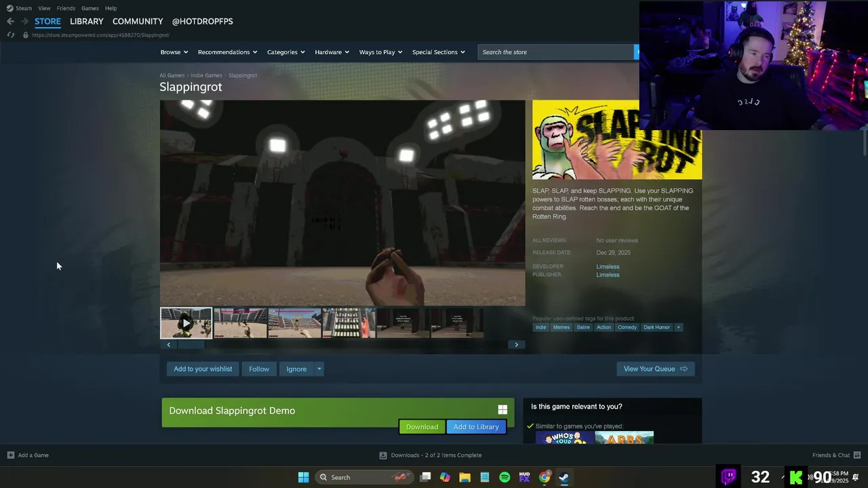Image resolution: width=868 pixels, height=488 pixels.
Task: Open the Games menu
Action: [x=90, y=8]
